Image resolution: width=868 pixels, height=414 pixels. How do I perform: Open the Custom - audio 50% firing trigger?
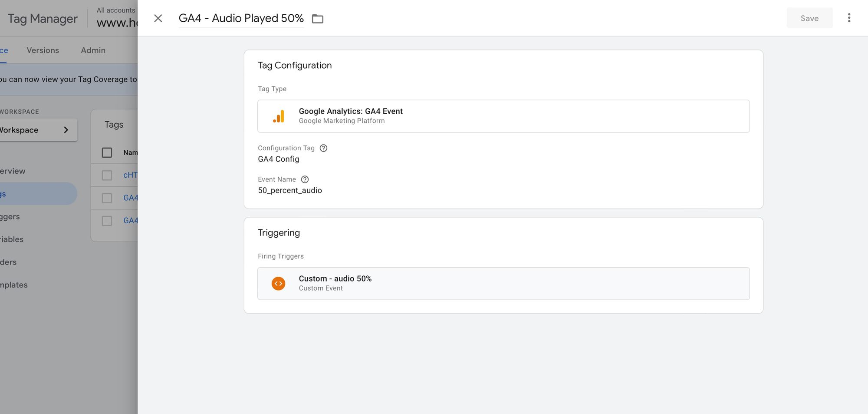click(503, 284)
